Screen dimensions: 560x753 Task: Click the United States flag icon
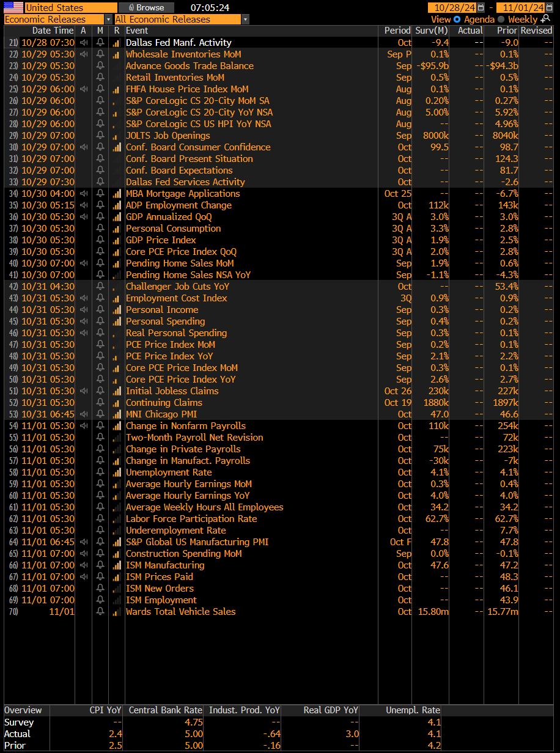[13, 7]
